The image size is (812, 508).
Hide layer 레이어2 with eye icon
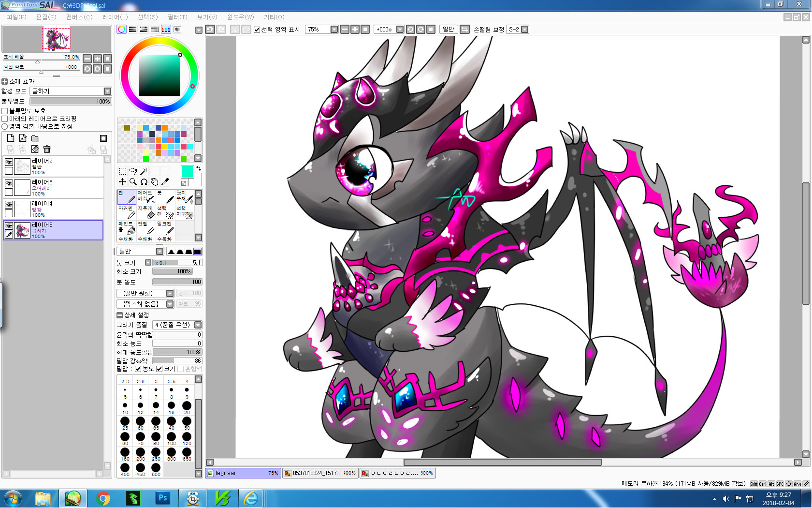coord(9,162)
